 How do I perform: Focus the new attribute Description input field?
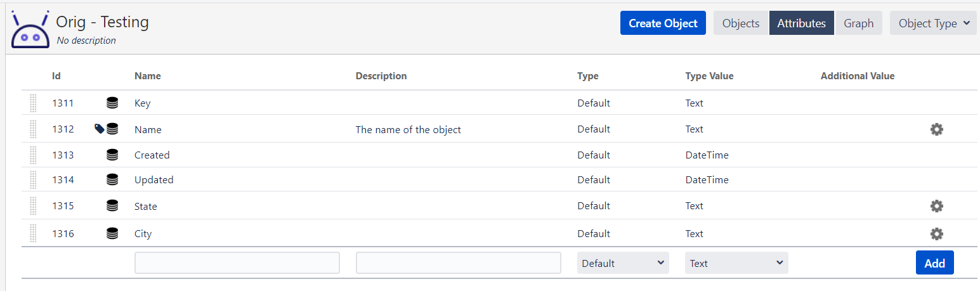tap(459, 262)
